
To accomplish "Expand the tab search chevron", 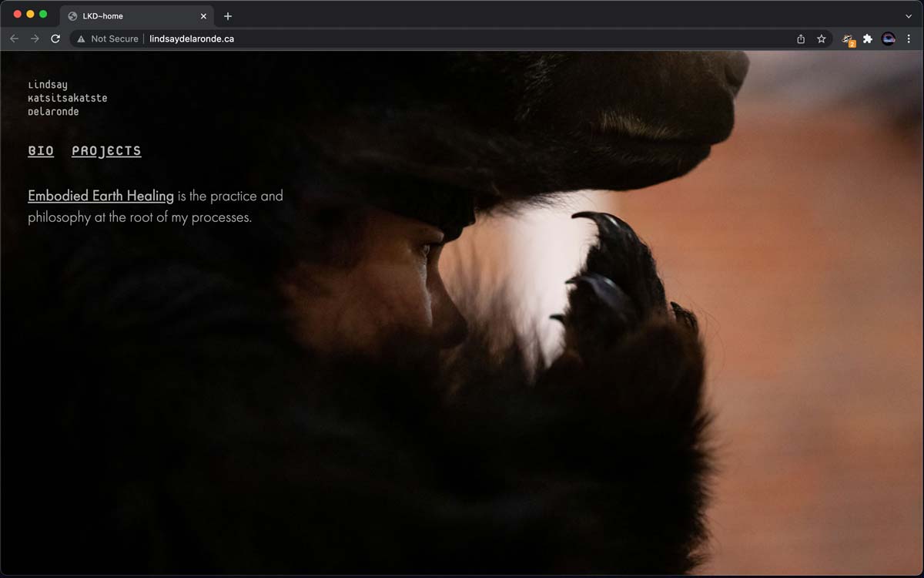I will pos(909,16).
